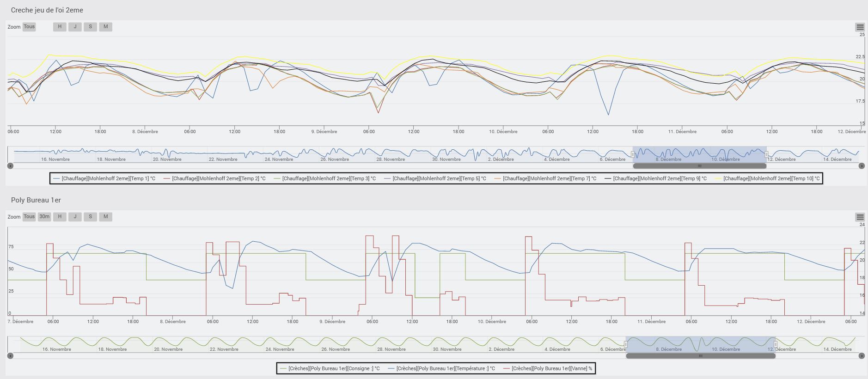This screenshot has width=868, height=379.
Task: Select 'J' zoom in Poly Bureau chart
Action: point(75,217)
